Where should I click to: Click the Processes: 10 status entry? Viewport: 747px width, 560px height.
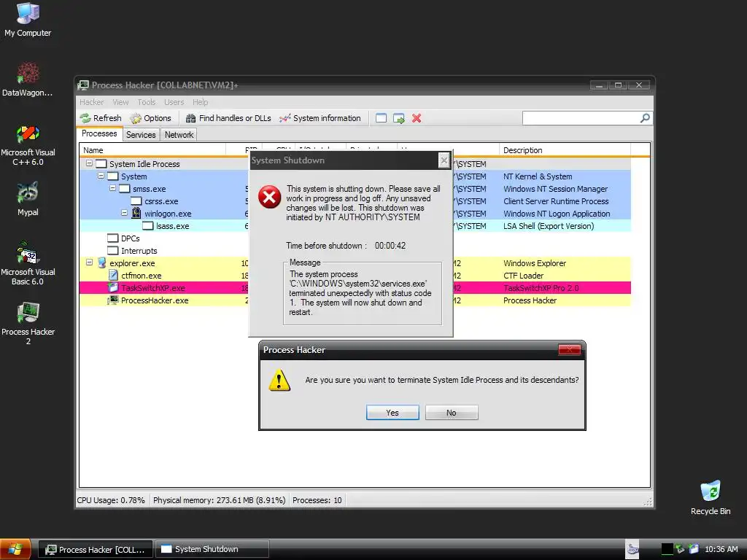pyautogui.click(x=317, y=500)
